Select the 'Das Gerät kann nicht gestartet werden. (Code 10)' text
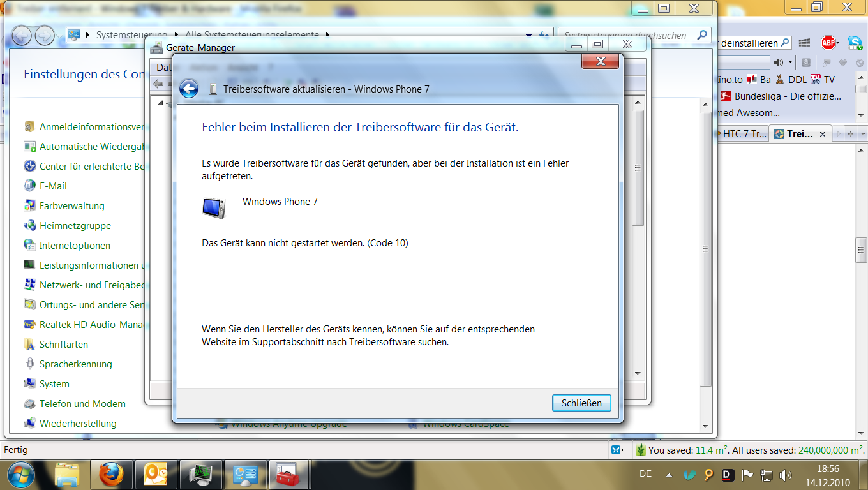 point(305,243)
